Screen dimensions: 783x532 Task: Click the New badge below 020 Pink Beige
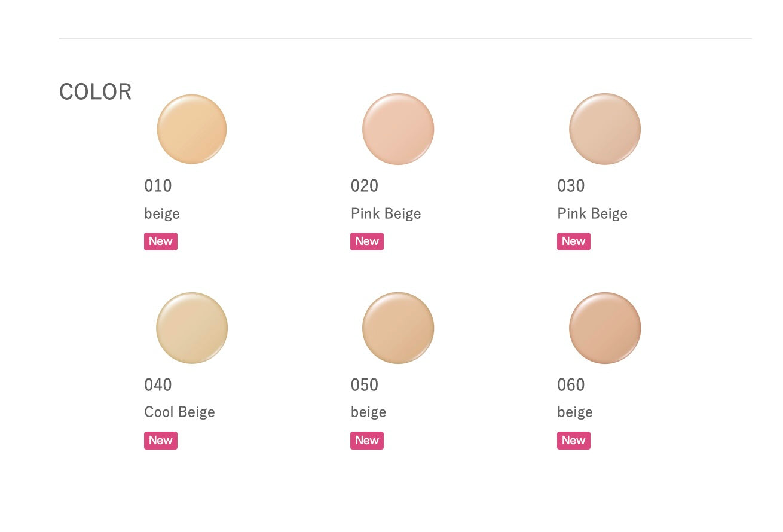click(x=367, y=241)
